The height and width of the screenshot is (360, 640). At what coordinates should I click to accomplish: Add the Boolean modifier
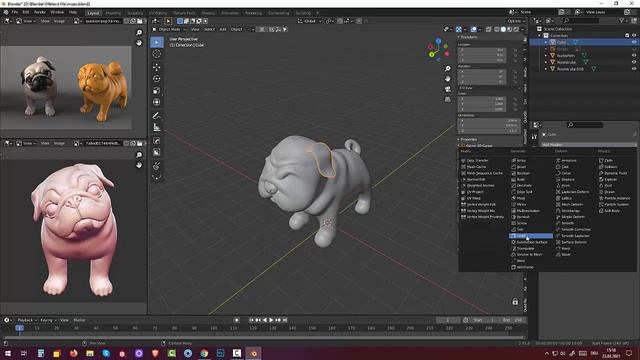coord(523,173)
